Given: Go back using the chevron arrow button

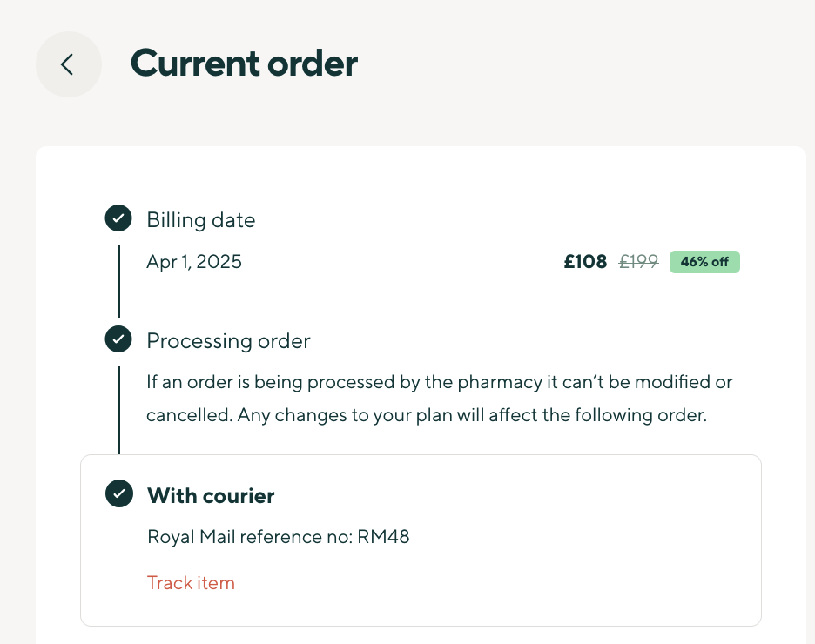Looking at the screenshot, I should coord(68,64).
